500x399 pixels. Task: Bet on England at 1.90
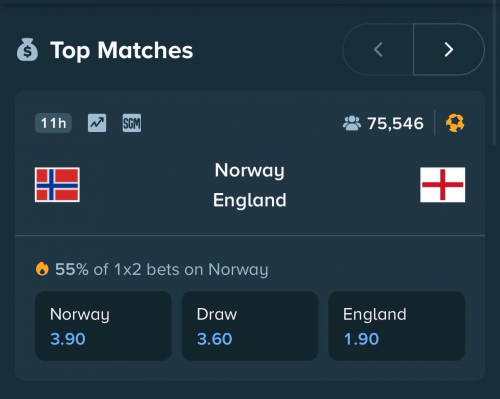pos(397,326)
